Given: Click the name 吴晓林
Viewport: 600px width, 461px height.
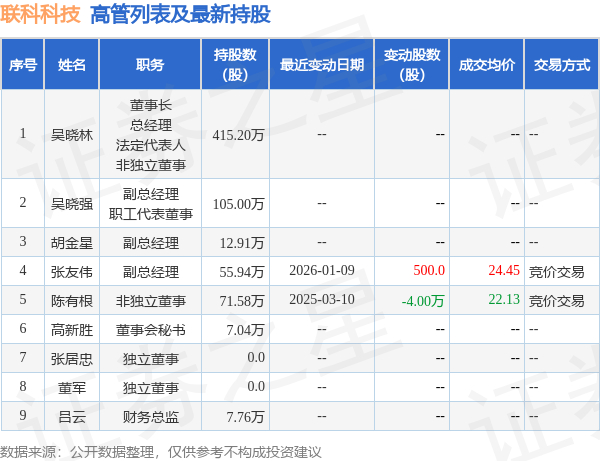Looking at the screenshot, I should [x=72, y=135].
